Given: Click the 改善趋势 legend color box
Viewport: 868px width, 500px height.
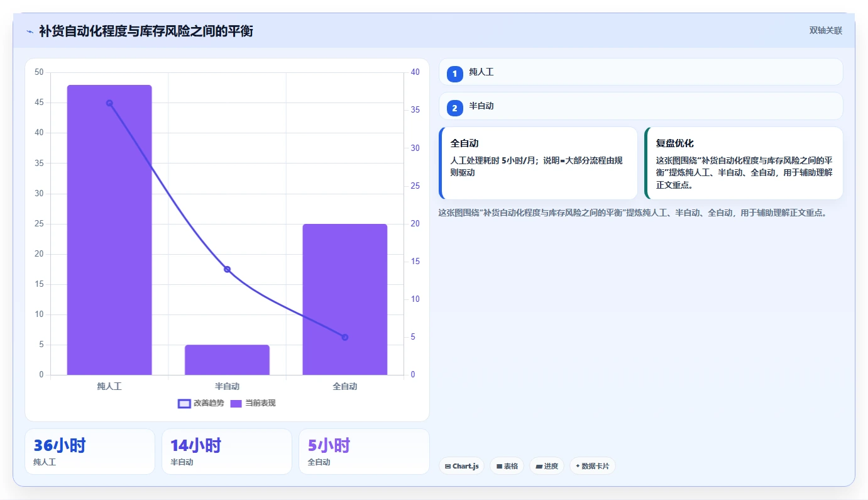Looking at the screenshot, I should click(x=184, y=403).
